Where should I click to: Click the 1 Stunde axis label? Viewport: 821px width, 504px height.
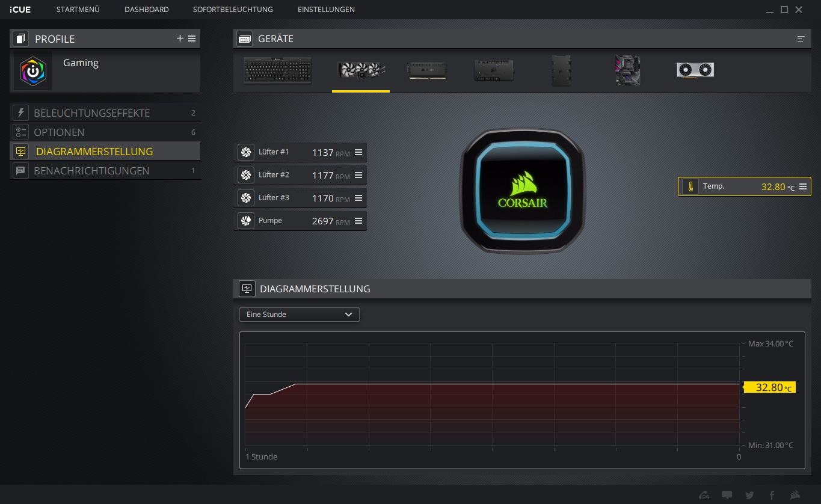[x=262, y=456]
